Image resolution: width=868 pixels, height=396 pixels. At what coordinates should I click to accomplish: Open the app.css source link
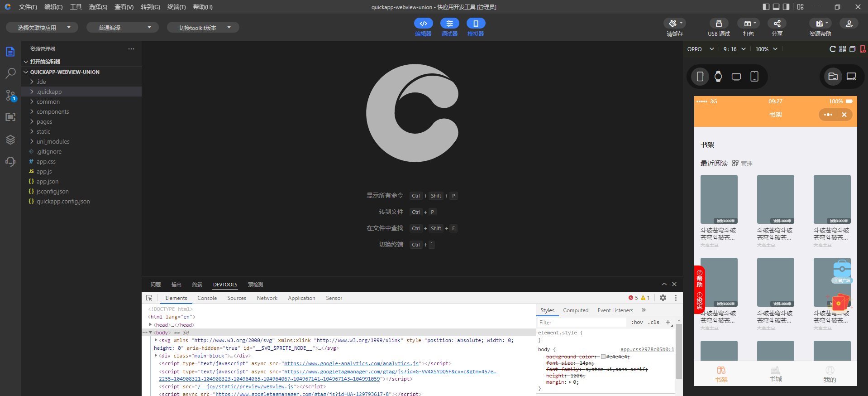647,349
